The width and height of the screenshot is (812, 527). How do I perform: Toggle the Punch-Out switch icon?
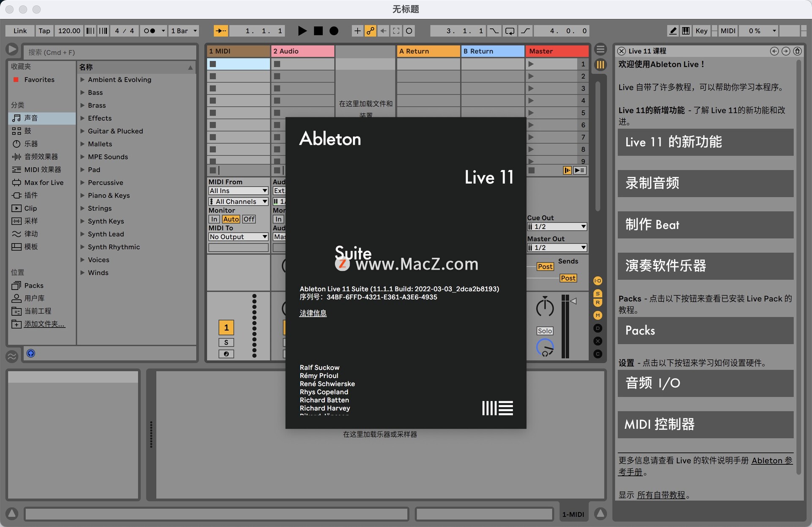[525, 31]
